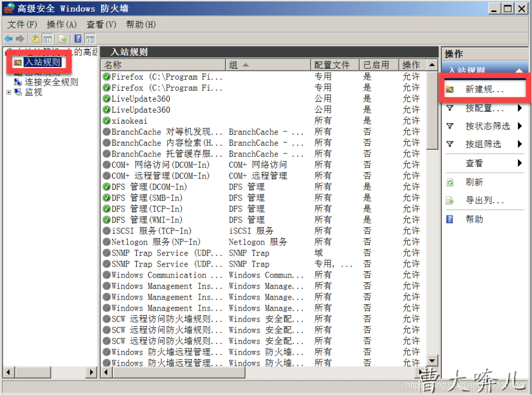532x395 pixels.
Task: Open the 按组筛选 submenu
Action: [x=484, y=144]
